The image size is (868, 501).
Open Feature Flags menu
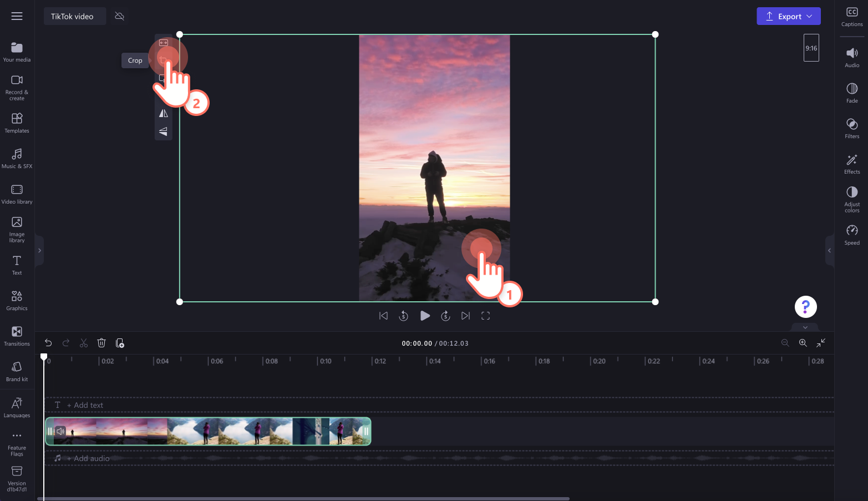click(x=17, y=444)
